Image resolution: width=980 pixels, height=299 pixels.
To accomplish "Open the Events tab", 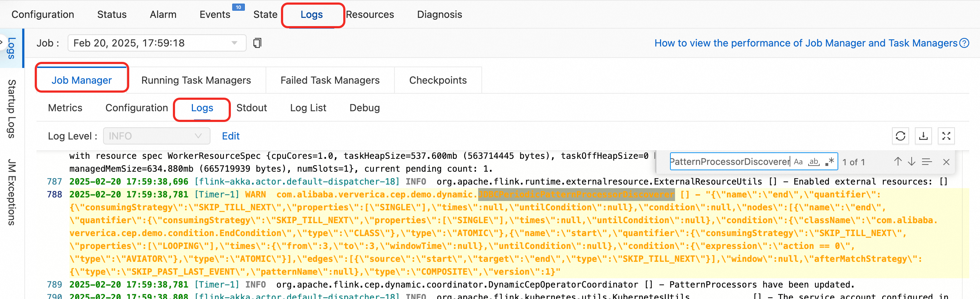I will (215, 14).
